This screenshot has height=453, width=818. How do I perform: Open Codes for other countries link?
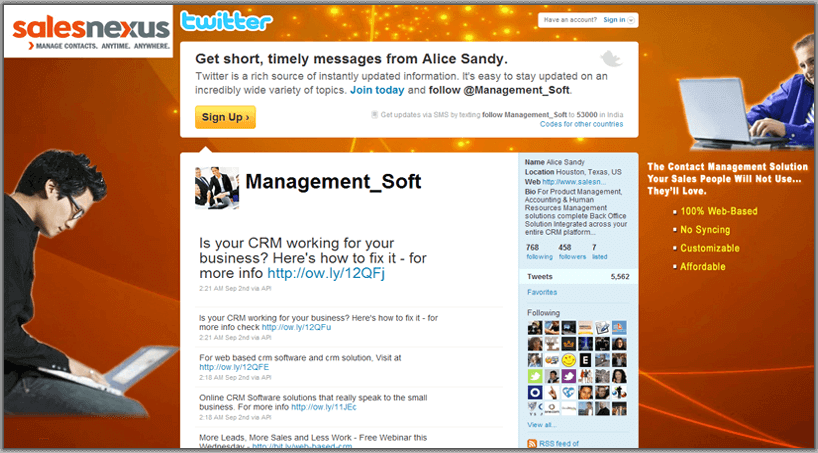(581, 124)
